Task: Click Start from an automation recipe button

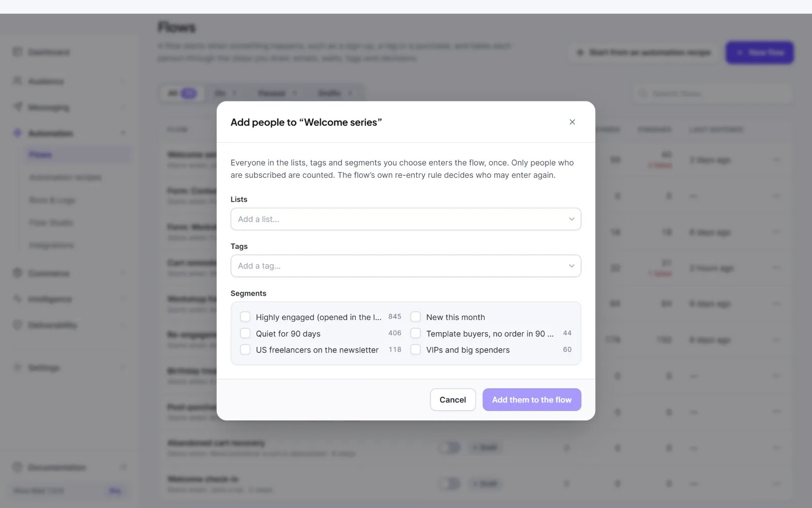Action: click(x=644, y=52)
